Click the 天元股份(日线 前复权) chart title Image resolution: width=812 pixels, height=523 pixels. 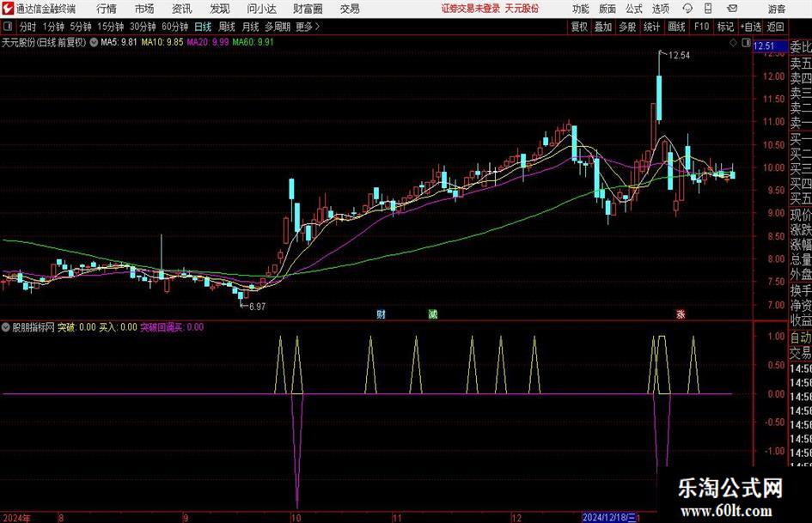45,42
